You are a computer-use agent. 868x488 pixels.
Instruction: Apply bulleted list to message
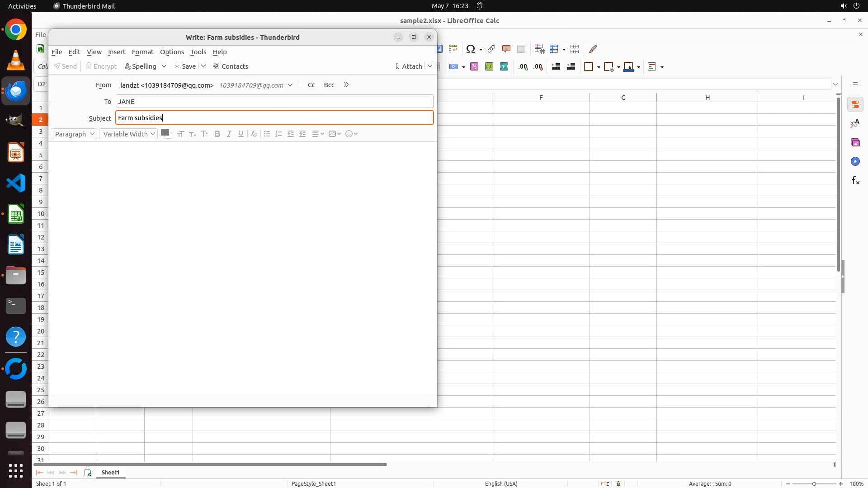267,134
